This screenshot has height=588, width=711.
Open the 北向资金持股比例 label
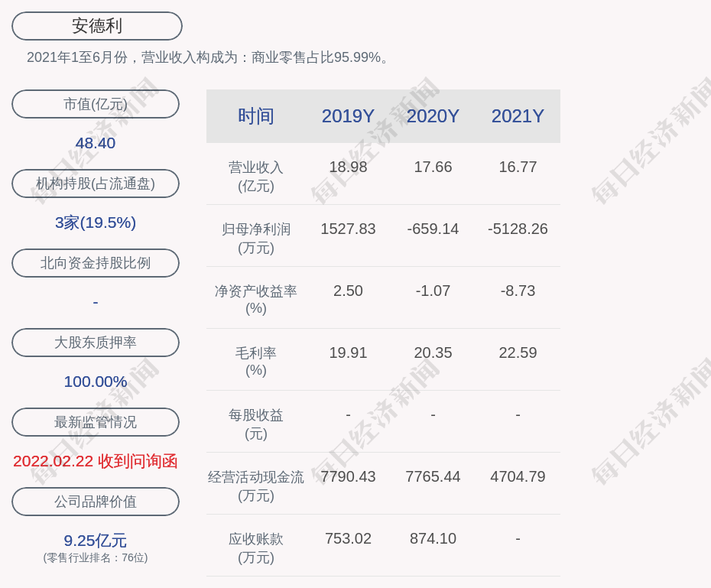pyautogui.click(x=96, y=263)
